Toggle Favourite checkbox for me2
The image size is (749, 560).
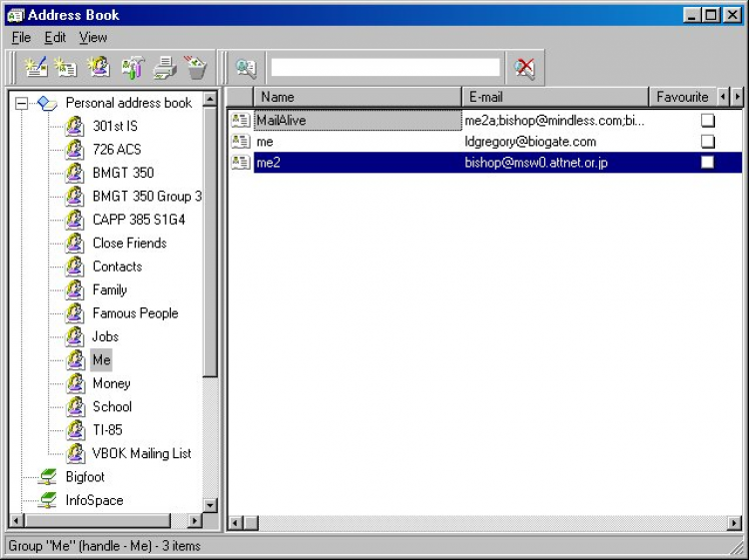click(x=707, y=163)
